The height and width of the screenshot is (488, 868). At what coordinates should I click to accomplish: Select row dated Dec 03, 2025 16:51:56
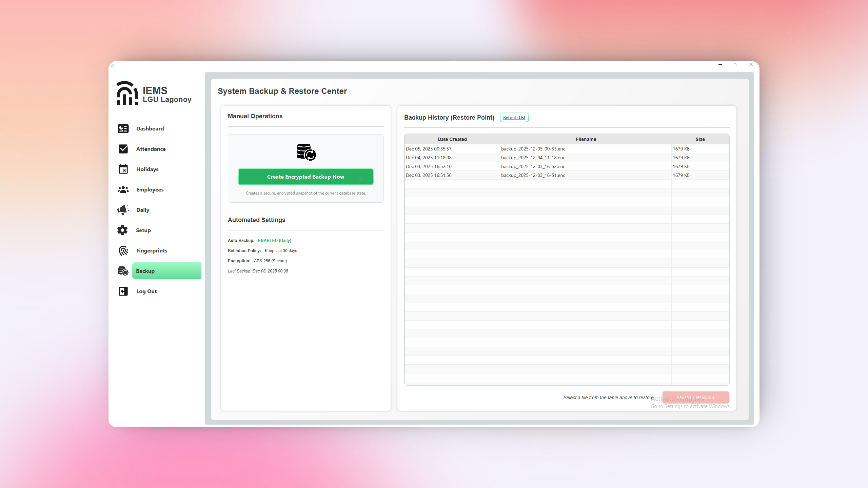[x=567, y=175]
